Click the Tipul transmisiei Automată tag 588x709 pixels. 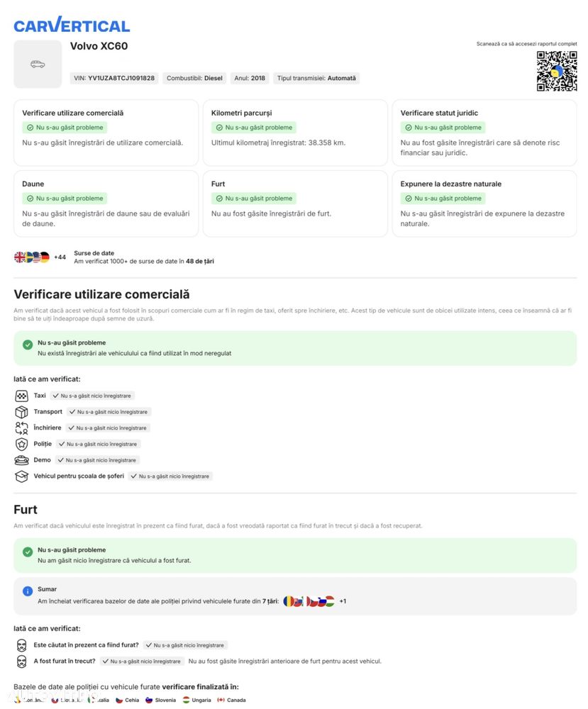[x=316, y=78]
